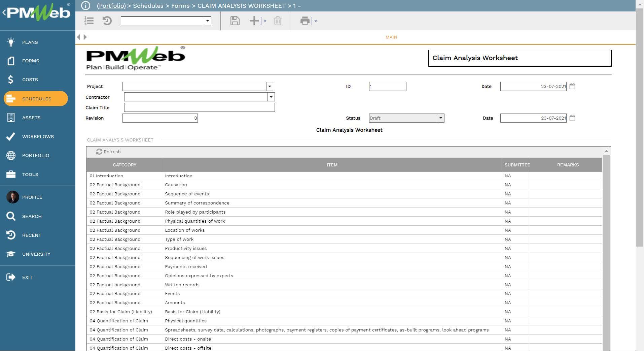The image size is (644, 351).
Task: Open the Status dropdown showing Draft
Action: click(x=440, y=118)
